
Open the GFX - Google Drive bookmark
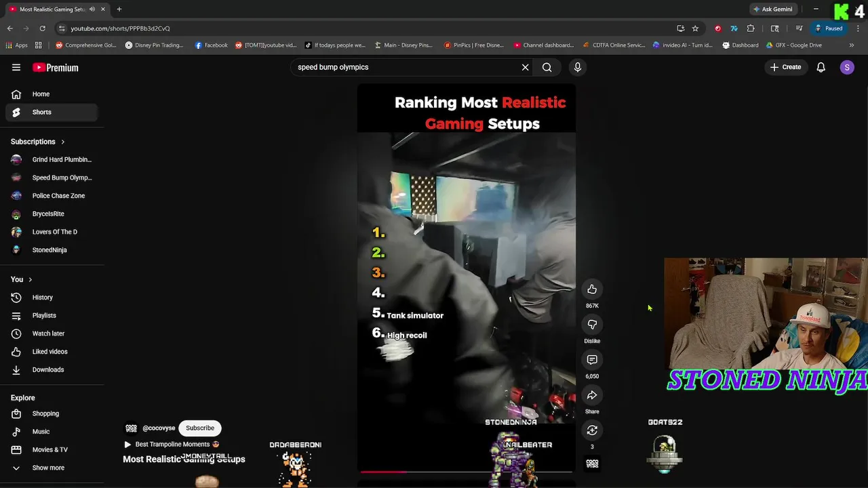[x=793, y=45]
